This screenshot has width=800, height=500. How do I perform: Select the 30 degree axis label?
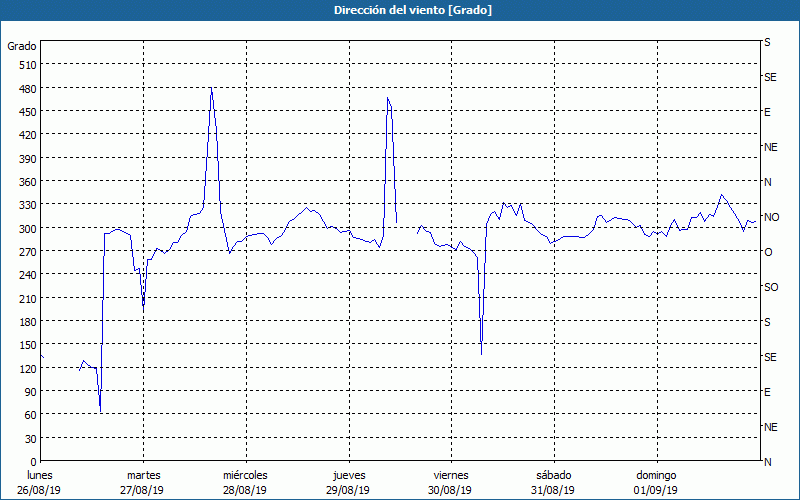31,439
